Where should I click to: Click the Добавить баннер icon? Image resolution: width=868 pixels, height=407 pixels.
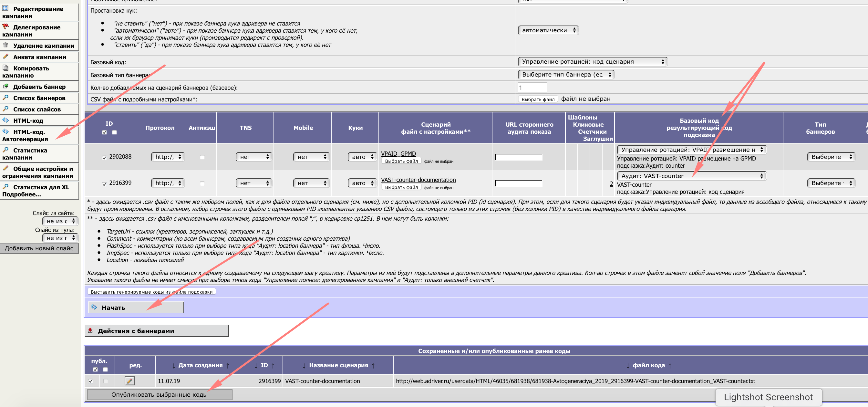coord(5,86)
